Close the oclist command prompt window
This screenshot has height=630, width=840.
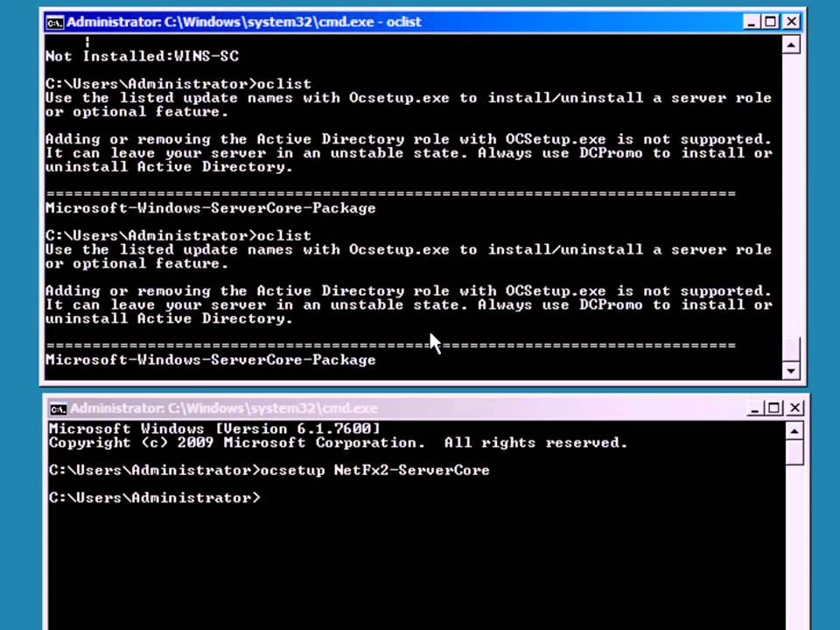tap(791, 22)
